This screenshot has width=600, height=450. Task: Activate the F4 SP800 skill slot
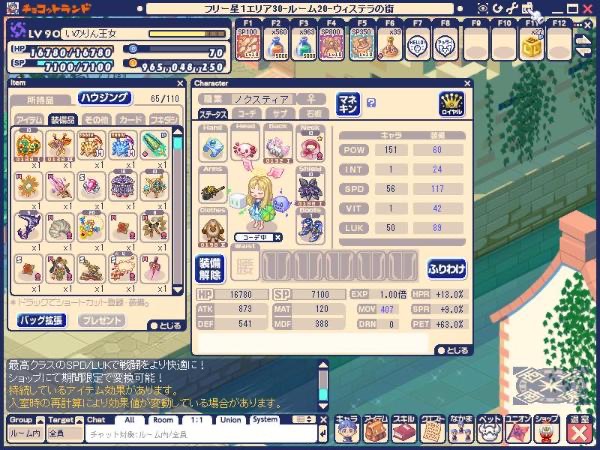coord(332,44)
